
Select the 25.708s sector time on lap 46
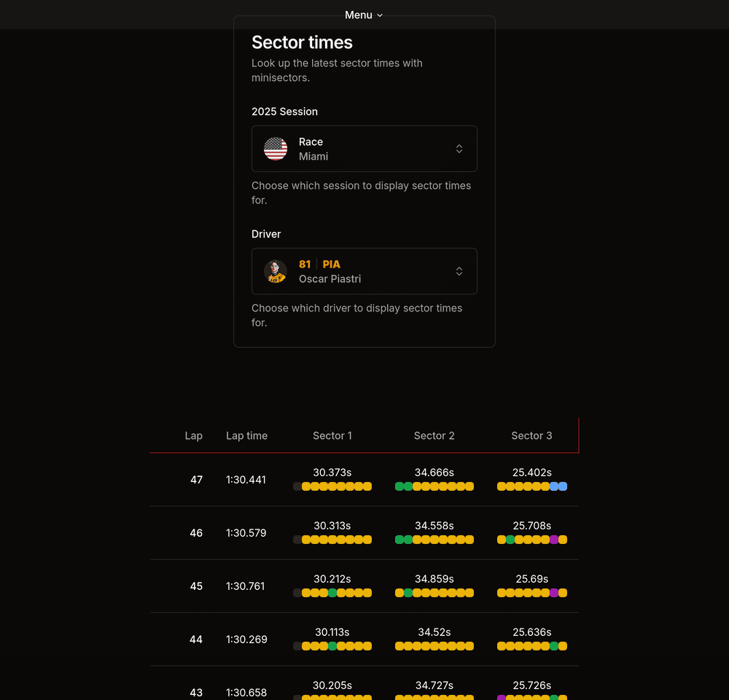531,526
